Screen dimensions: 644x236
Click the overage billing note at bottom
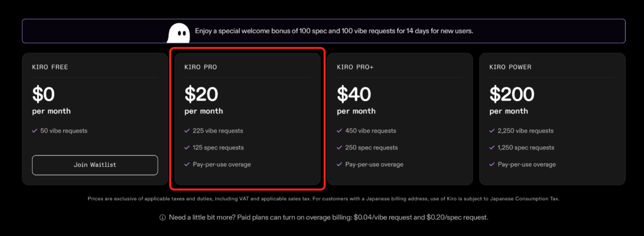[328, 218]
